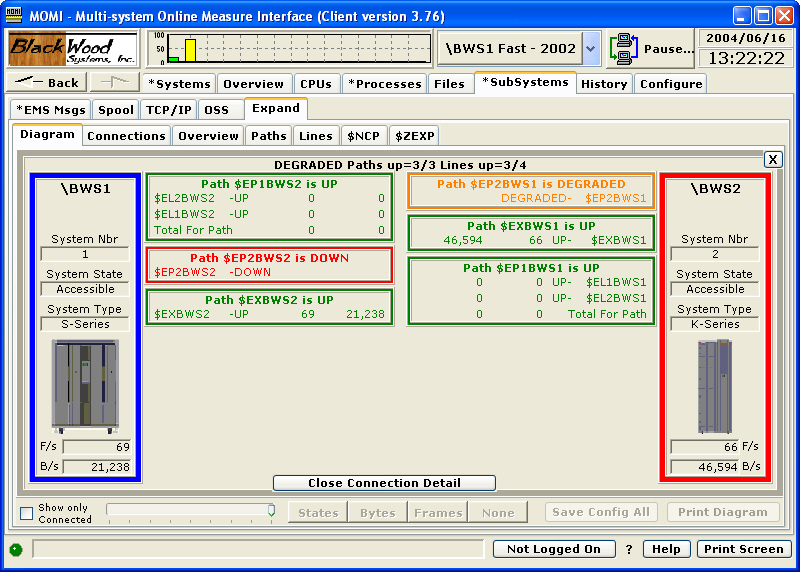800x572 pixels.
Task: Switch to *EMS Msgs subtab
Action: click(x=51, y=110)
